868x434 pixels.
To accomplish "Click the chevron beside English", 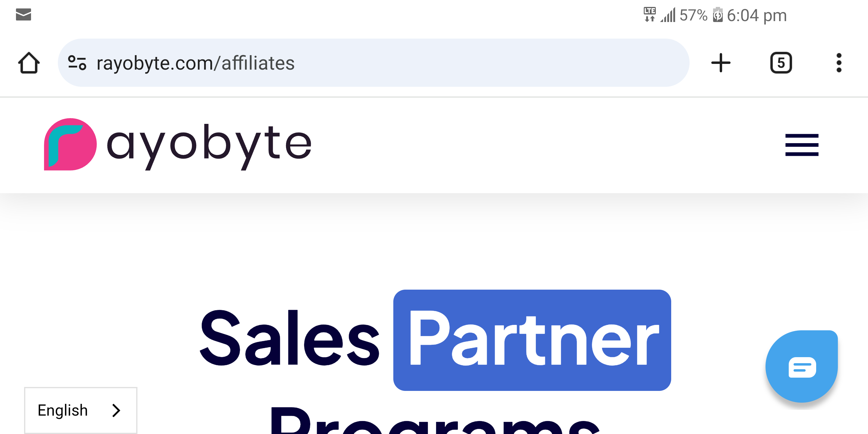I will (x=116, y=410).
